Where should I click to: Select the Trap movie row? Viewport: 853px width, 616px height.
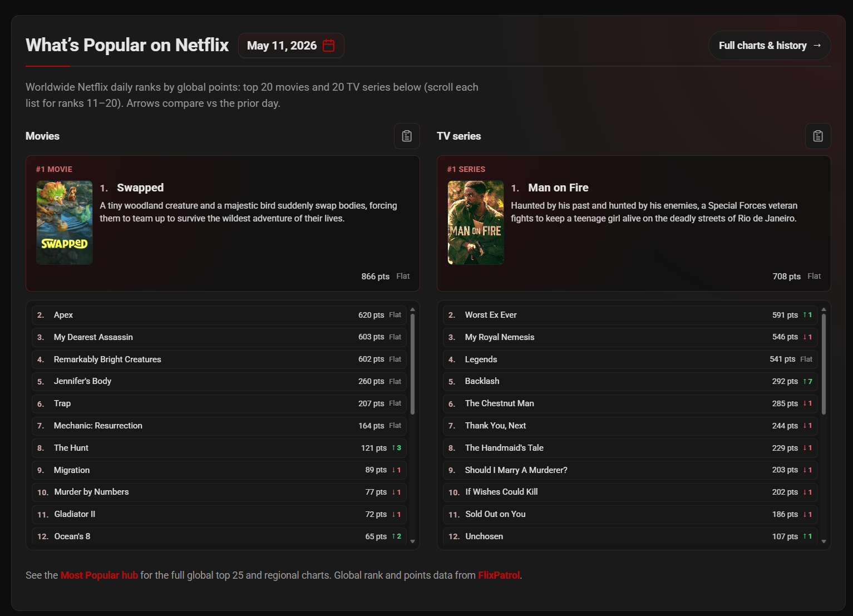[219, 403]
